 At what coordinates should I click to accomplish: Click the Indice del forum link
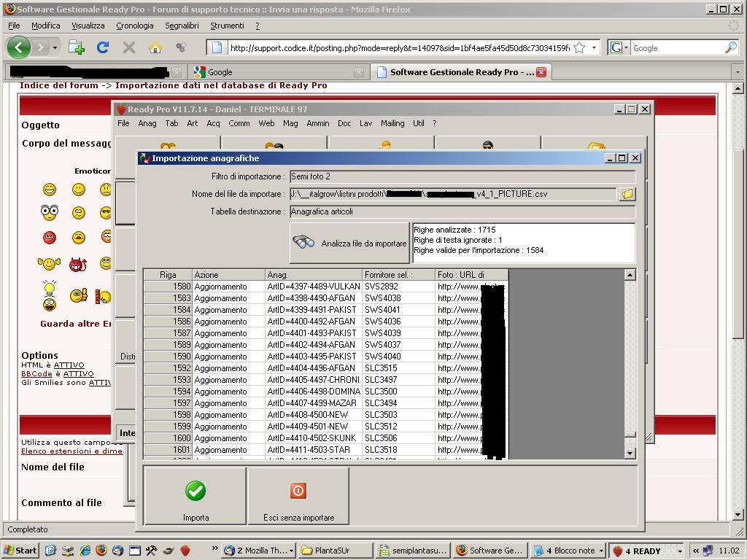(x=58, y=86)
